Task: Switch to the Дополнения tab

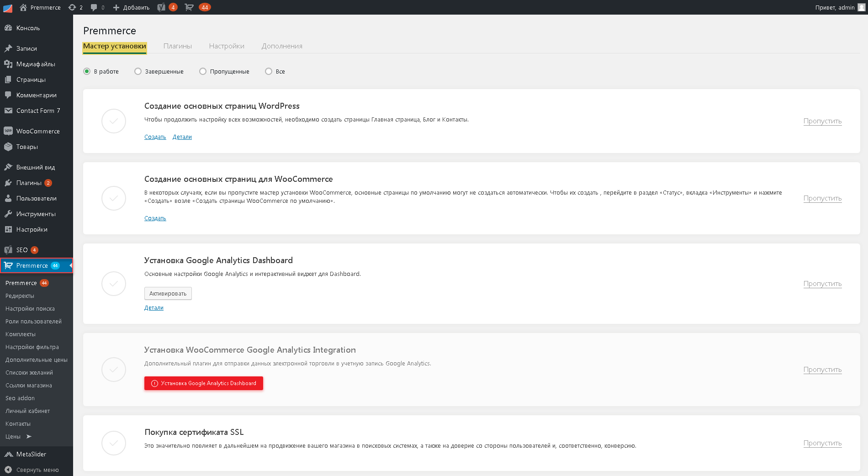Action: click(282, 46)
